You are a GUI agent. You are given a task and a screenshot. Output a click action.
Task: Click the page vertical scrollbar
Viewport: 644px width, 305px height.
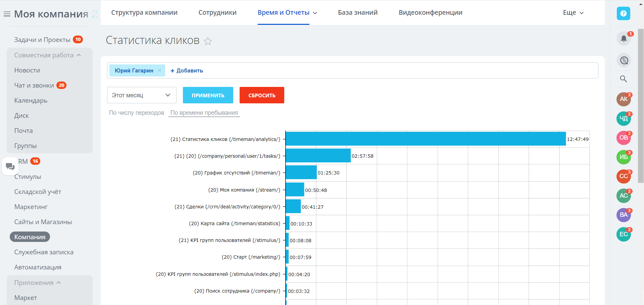pyautogui.click(x=641, y=106)
